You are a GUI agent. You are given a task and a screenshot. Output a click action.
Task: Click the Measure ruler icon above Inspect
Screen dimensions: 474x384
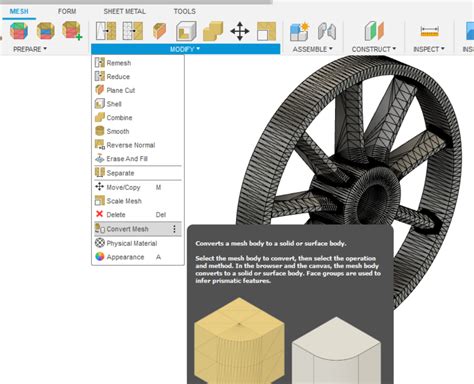(429, 31)
